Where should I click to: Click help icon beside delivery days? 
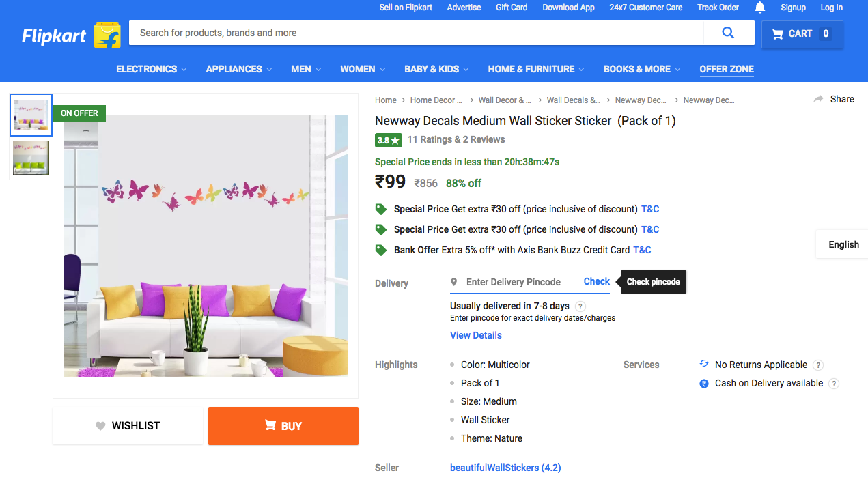pos(580,306)
